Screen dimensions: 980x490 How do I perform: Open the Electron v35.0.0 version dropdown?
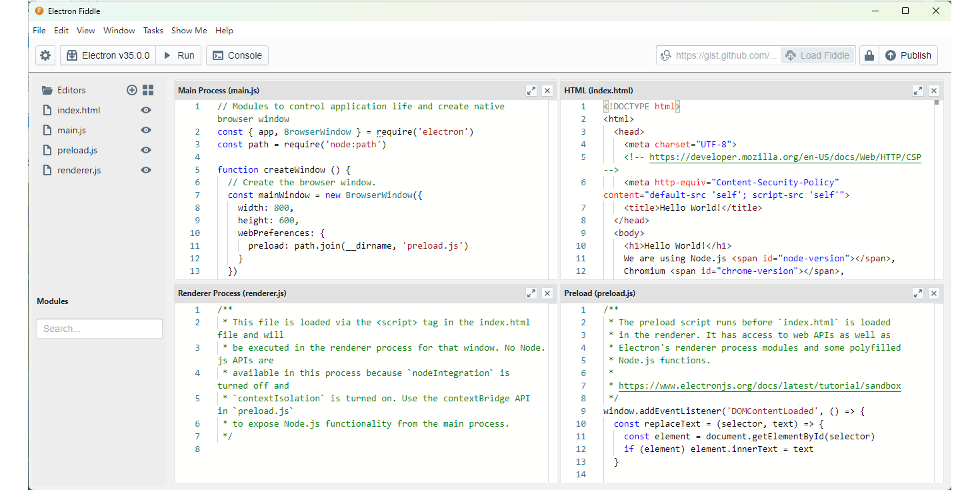[x=107, y=55]
